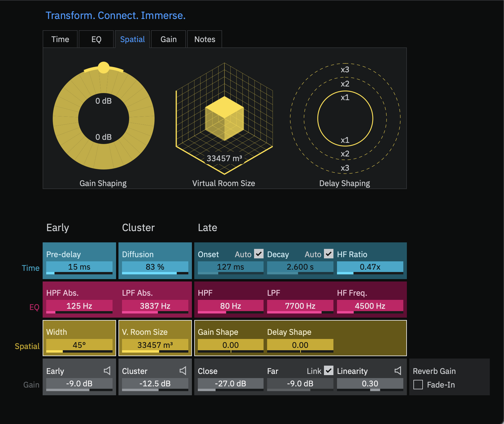Click the Gain Shaping width handle knob
504x424 pixels.
pyautogui.click(x=104, y=68)
